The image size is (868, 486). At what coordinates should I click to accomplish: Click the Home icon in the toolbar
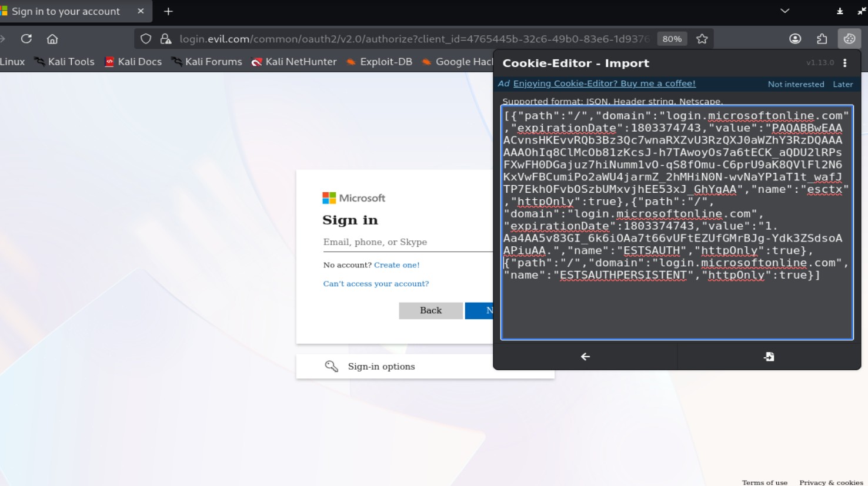point(52,39)
